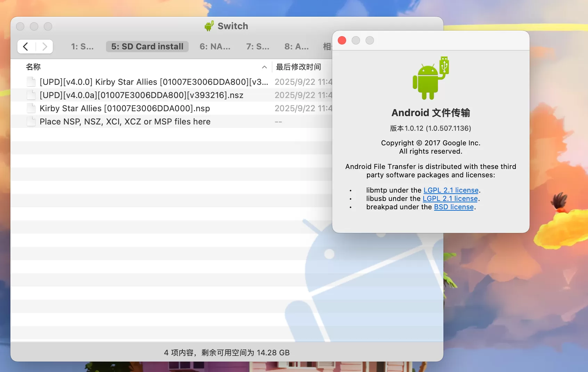Click the file icon of the v4.0.0 Kirby update
Image resolution: width=588 pixels, height=372 pixels.
[x=31, y=82]
